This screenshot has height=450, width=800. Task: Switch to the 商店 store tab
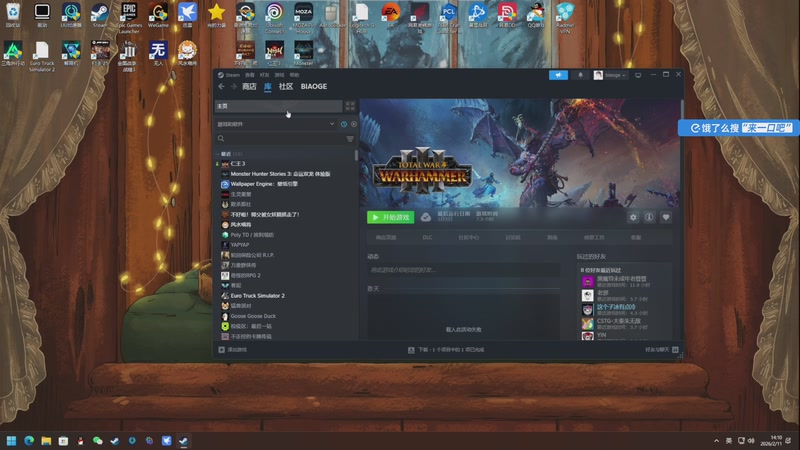click(249, 87)
